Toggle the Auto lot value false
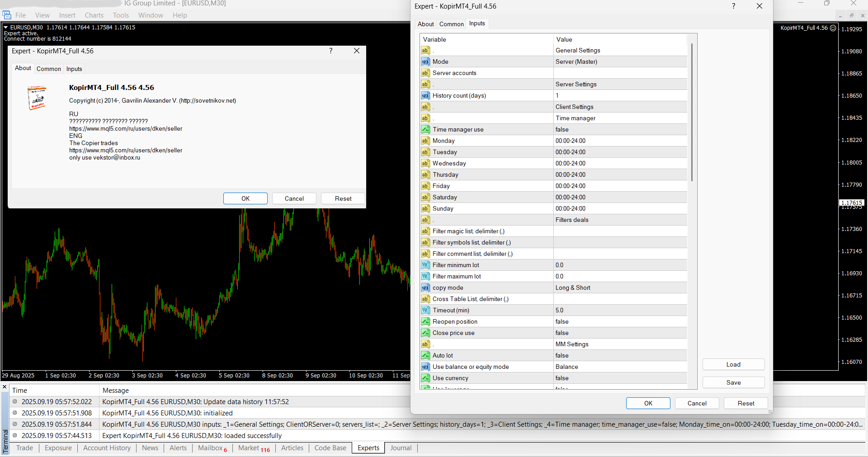The height and width of the screenshot is (457, 868). pyautogui.click(x=619, y=356)
